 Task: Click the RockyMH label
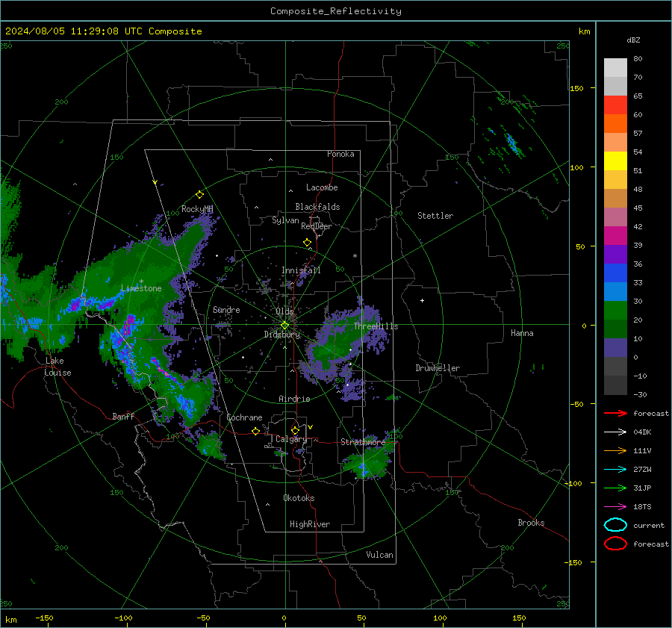(197, 209)
